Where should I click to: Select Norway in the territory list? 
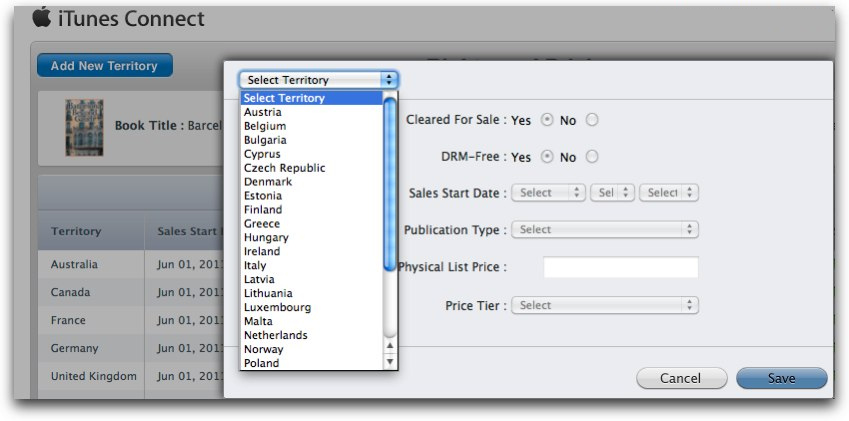pyautogui.click(x=312, y=349)
